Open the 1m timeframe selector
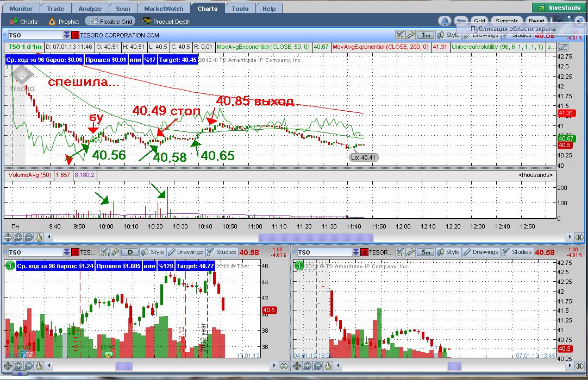 point(426,35)
